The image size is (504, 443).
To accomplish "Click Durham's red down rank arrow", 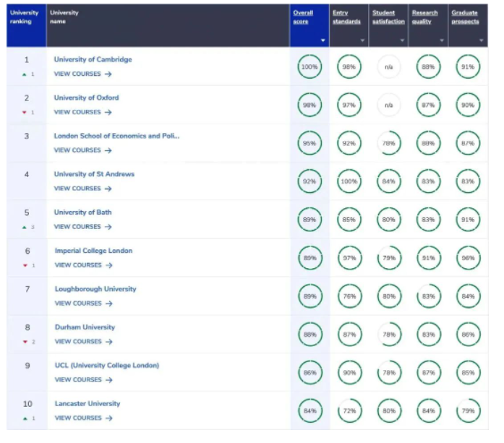I will click(x=25, y=342).
